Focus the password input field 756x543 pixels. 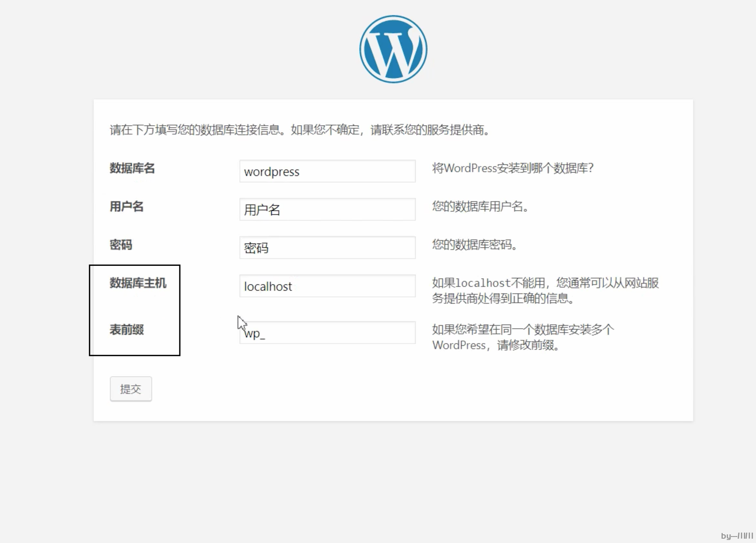point(327,247)
